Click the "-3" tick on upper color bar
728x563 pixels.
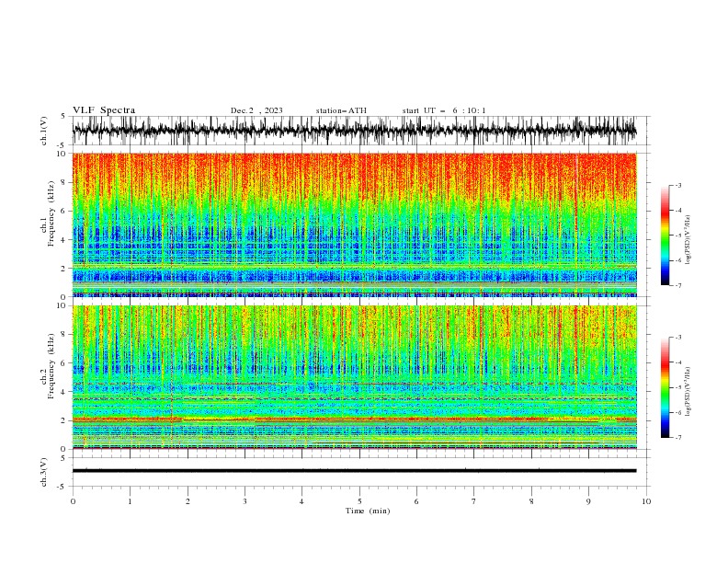coord(677,185)
